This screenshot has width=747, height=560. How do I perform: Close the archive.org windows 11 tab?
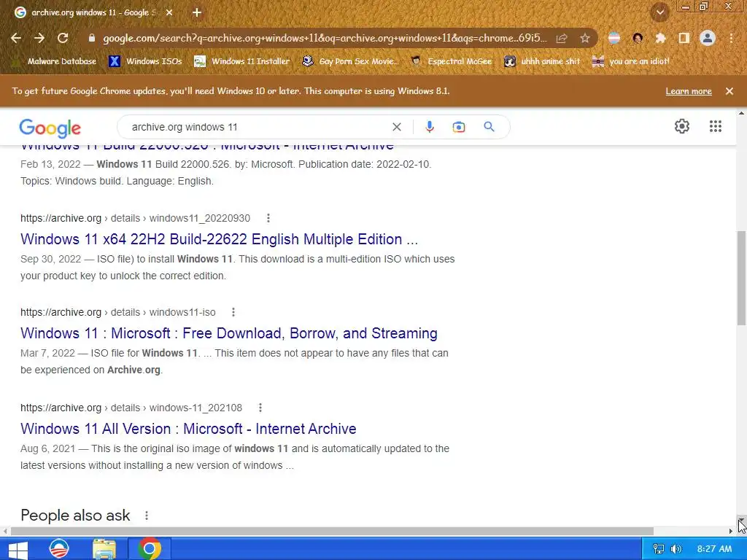[169, 13]
